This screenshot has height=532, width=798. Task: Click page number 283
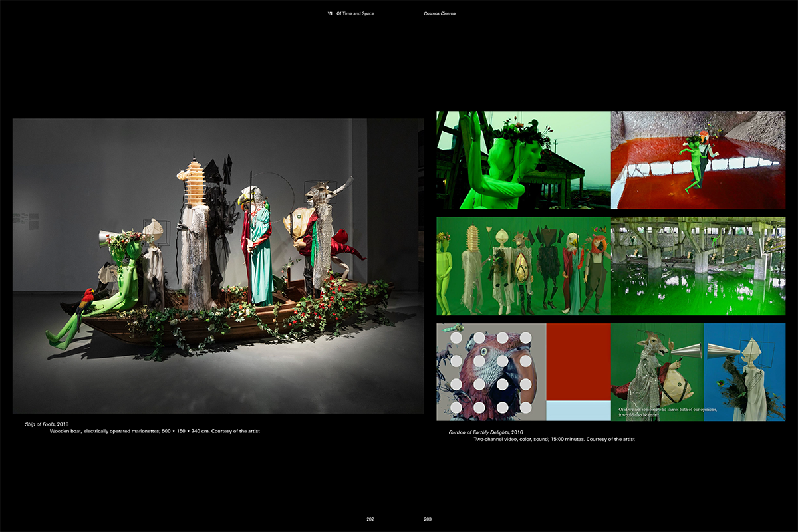click(428, 519)
